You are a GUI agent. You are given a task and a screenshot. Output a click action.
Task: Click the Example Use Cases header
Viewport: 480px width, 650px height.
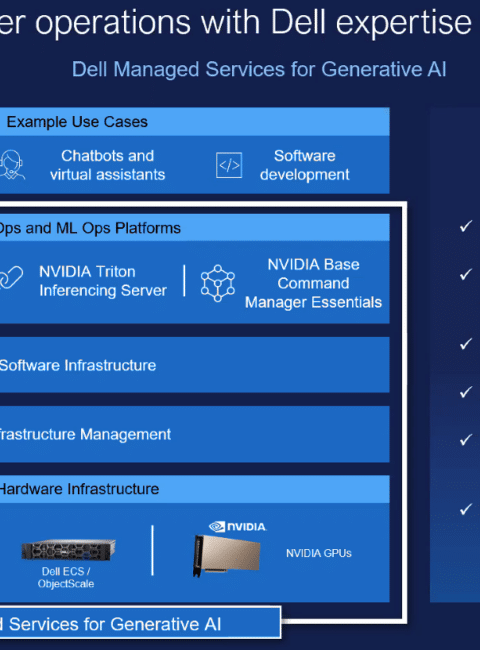tap(194, 122)
